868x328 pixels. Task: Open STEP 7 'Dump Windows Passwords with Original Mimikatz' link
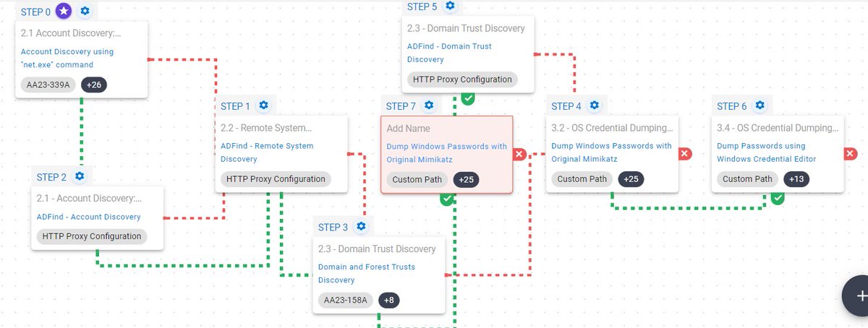pyautogui.click(x=447, y=152)
